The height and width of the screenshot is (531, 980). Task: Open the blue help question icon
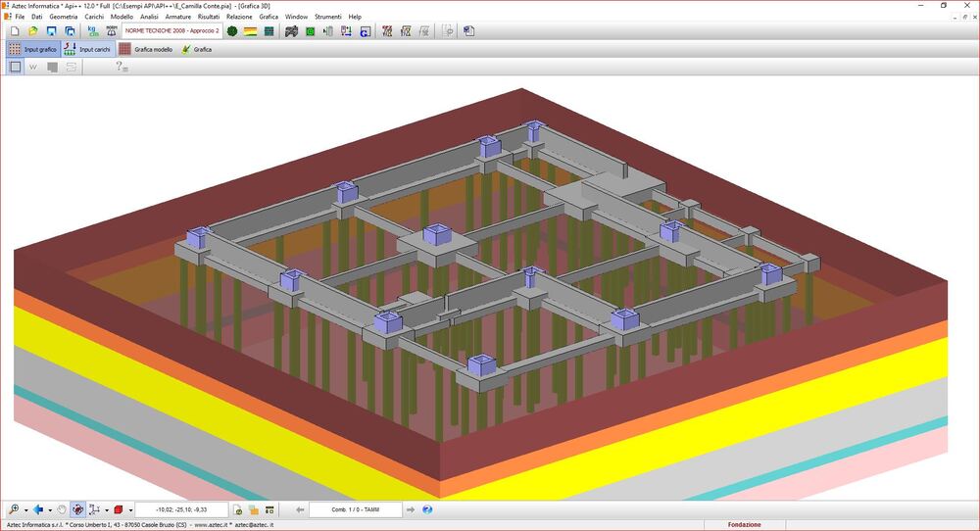427,509
